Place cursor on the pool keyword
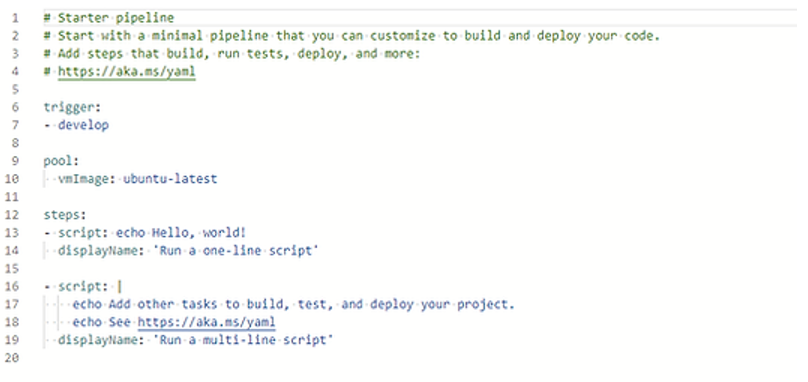Screen dimensions: 808x382 coord(58,161)
